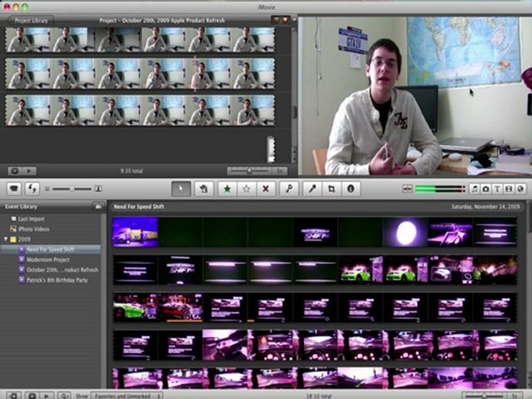Select the 2009 year folder
The width and height of the screenshot is (532, 399).
24,239
